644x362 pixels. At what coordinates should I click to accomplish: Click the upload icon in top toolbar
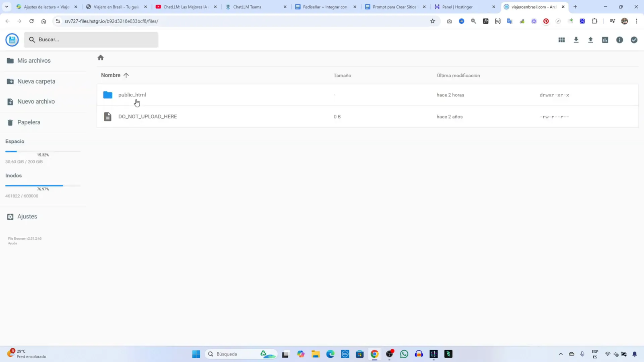590,40
